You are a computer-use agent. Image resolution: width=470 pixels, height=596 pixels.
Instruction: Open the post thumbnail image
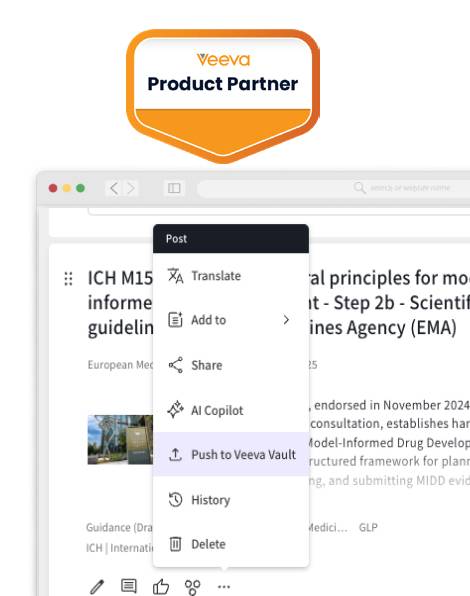click(x=120, y=439)
